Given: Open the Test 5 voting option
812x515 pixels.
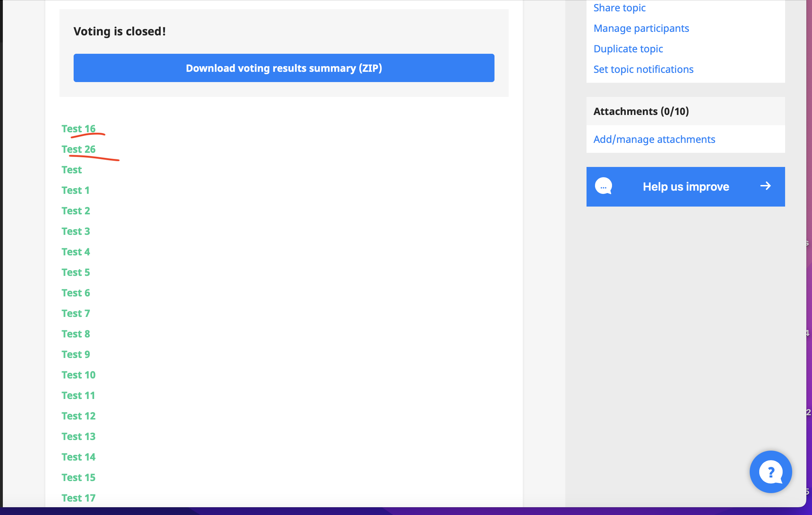Looking at the screenshot, I should point(75,272).
